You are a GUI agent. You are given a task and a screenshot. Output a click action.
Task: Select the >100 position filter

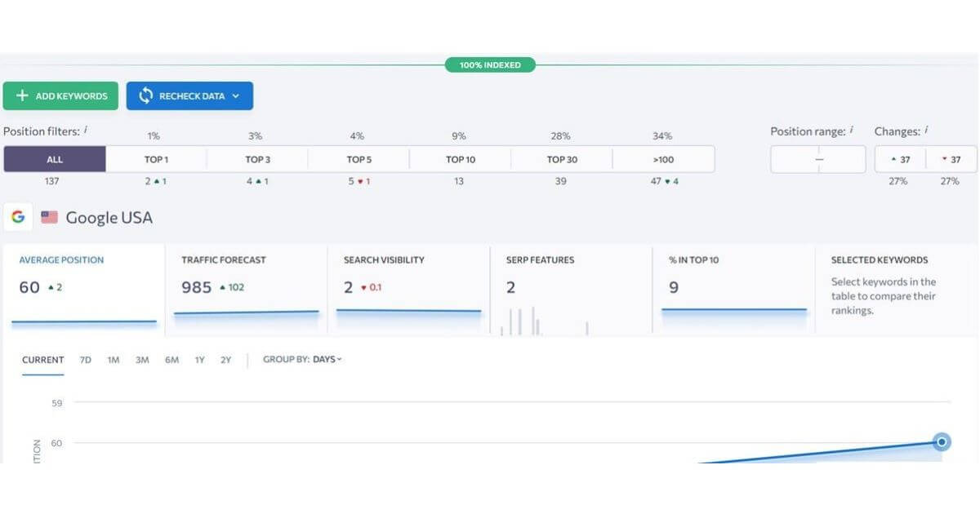pos(662,159)
